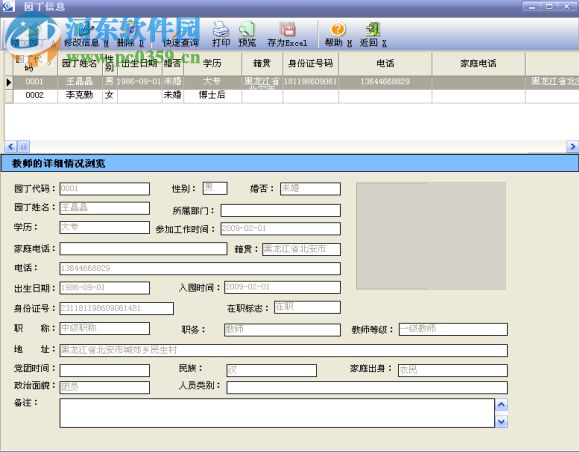The image size is (579, 452).
Task: Click the 打印 print toolbar icon
Action: tap(221, 34)
